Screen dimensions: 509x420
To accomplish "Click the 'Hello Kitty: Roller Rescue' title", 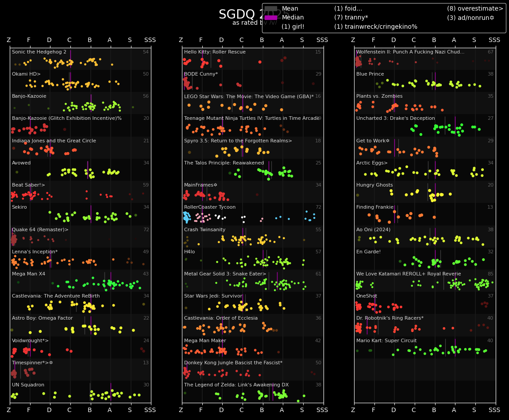I will [215, 52].
